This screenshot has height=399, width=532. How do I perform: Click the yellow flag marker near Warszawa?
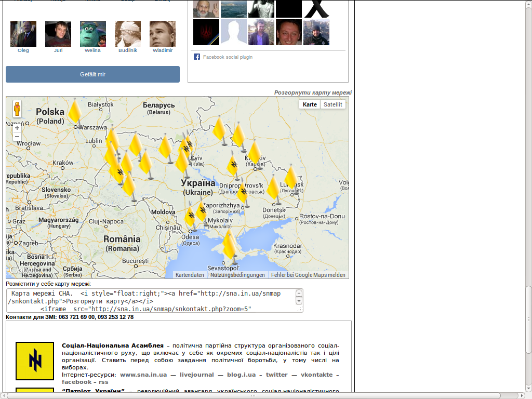[x=75, y=111]
